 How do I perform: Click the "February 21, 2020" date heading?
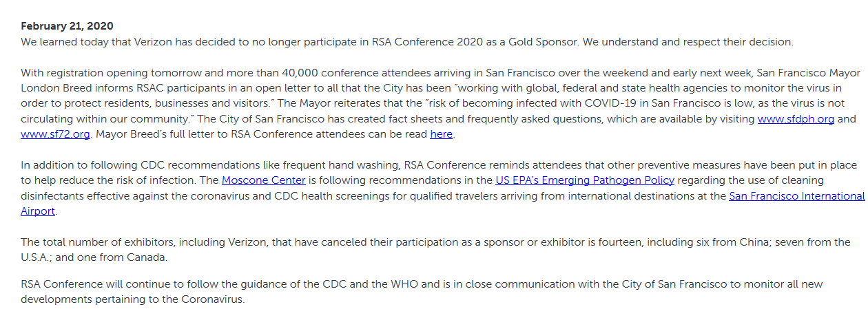(x=67, y=26)
